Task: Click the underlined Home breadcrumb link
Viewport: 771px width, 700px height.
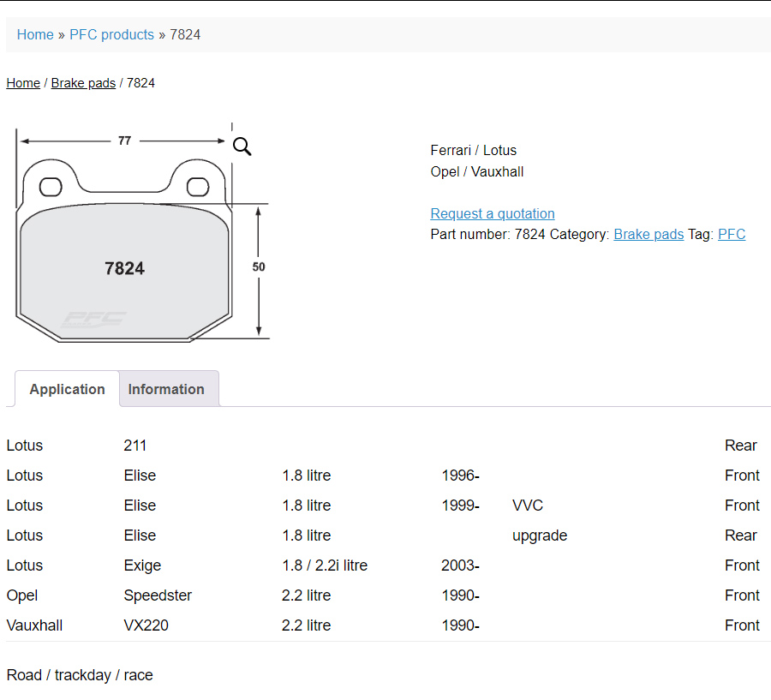Action: [x=23, y=83]
